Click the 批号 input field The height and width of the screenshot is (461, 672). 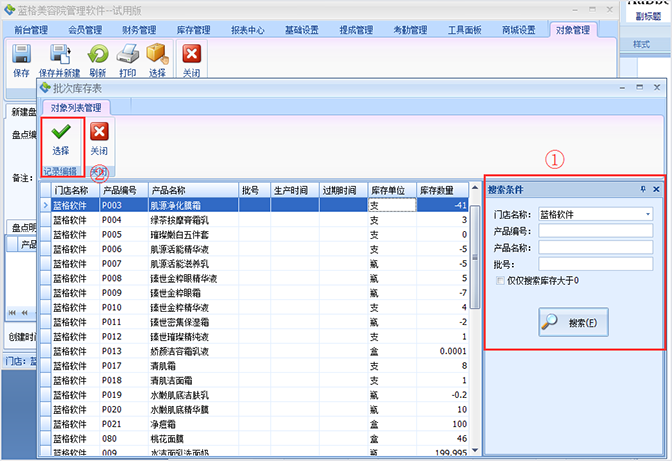(595, 264)
